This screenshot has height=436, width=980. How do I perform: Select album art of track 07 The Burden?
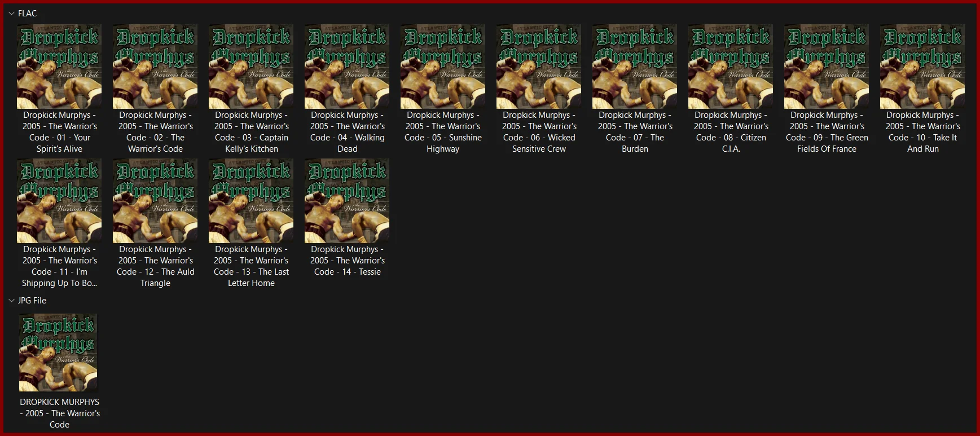click(x=635, y=67)
